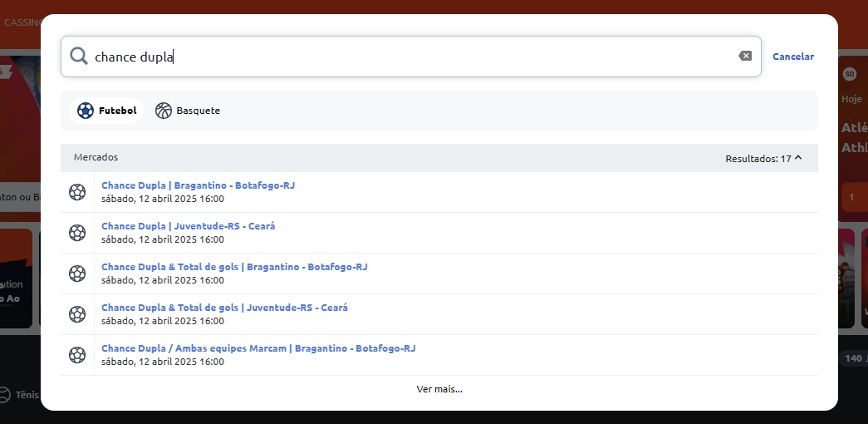The height and width of the screenshot is (424, 868).
Task: Select the Futebol sport filter
Action: pos(107,111)
